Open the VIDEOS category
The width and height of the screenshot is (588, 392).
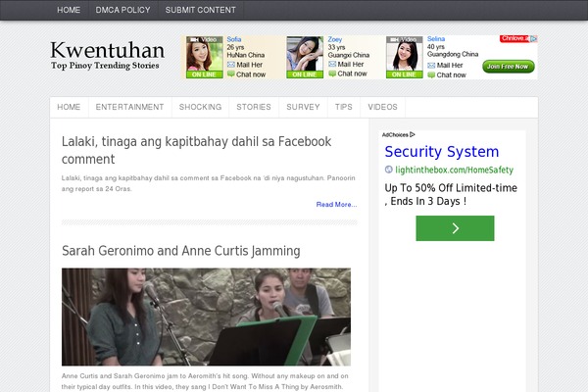382,107
